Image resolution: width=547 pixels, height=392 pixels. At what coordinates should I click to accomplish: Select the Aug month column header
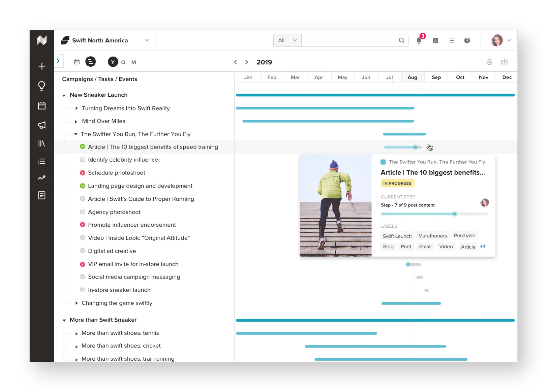tap(413, 77)
